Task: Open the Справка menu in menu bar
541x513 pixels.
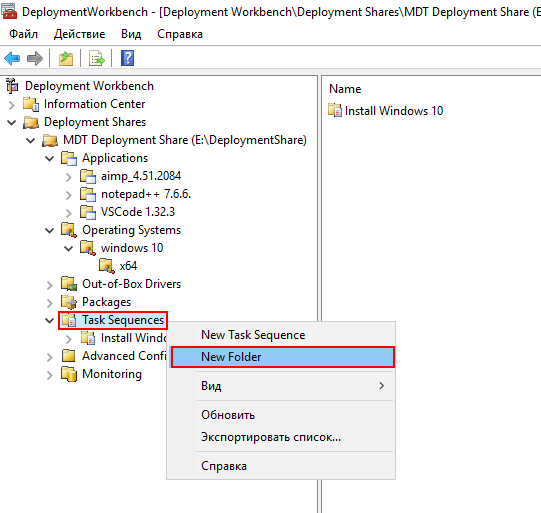Action: tap(180, 34)
